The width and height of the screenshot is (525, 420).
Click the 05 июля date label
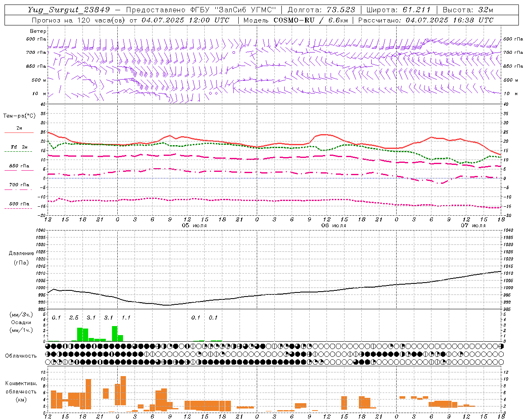(x=194, y=226)
